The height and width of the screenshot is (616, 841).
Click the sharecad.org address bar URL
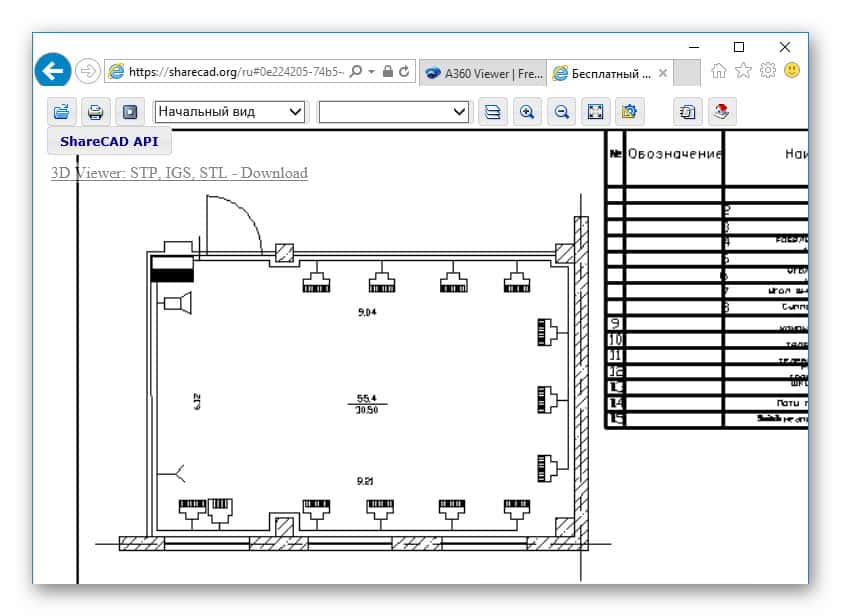(x=235, y=72)
